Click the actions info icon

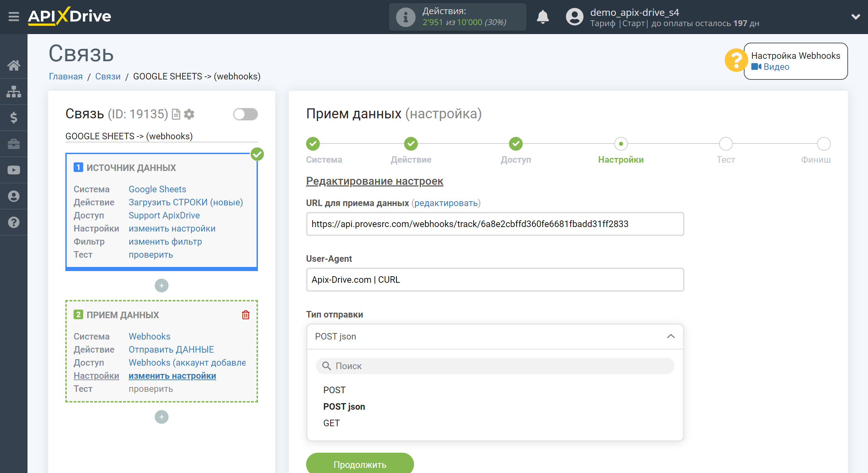(405, 17)
